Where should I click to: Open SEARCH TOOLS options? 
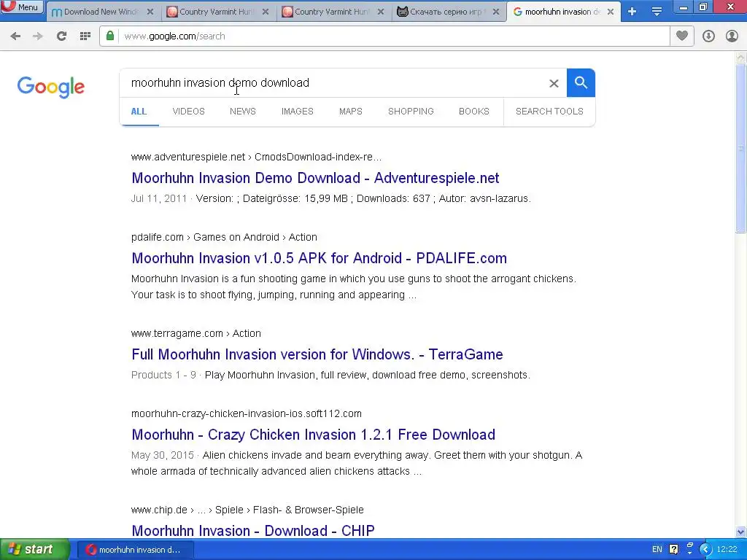point(549,112)
